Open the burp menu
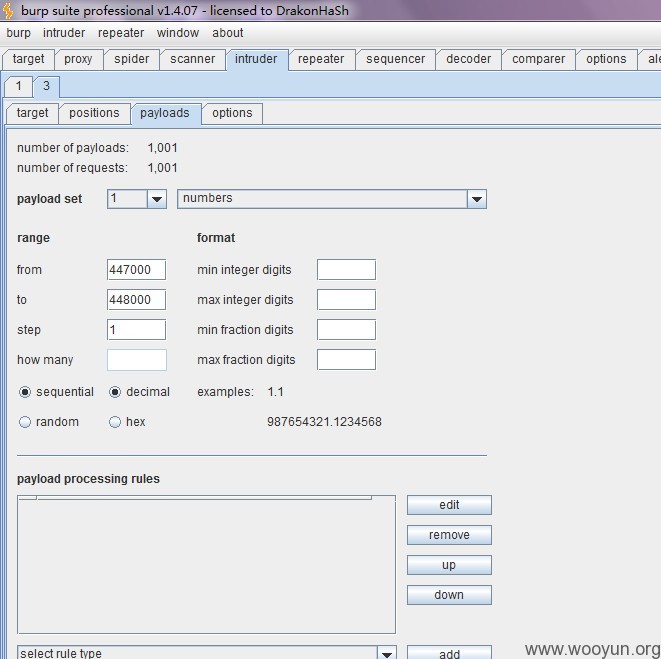 click(19, 33)
